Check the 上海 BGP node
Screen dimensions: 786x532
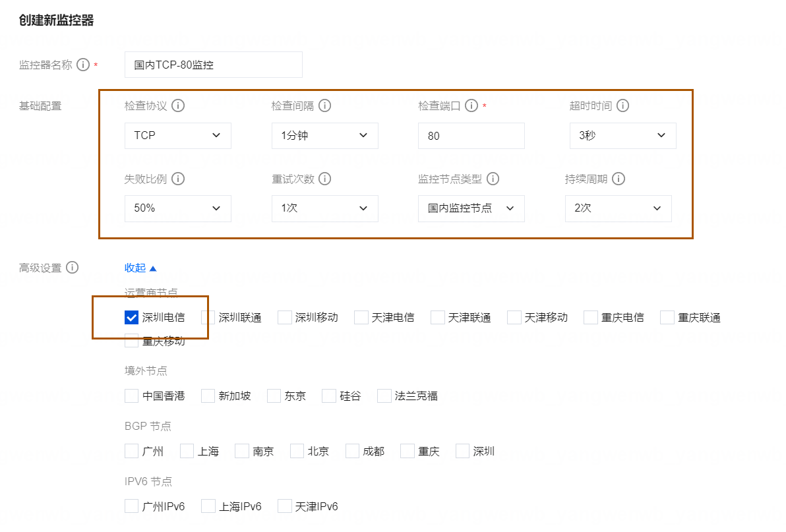tap(187, 451)
